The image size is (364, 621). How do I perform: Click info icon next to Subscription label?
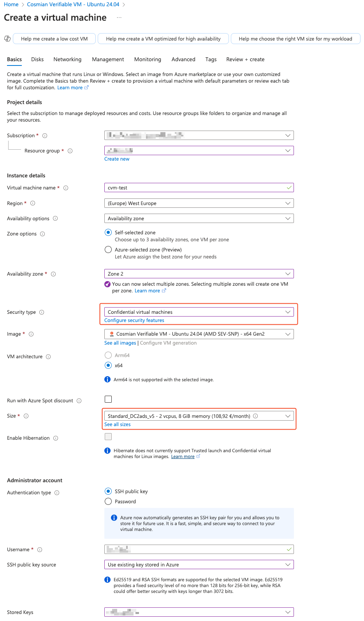[45, 136]
